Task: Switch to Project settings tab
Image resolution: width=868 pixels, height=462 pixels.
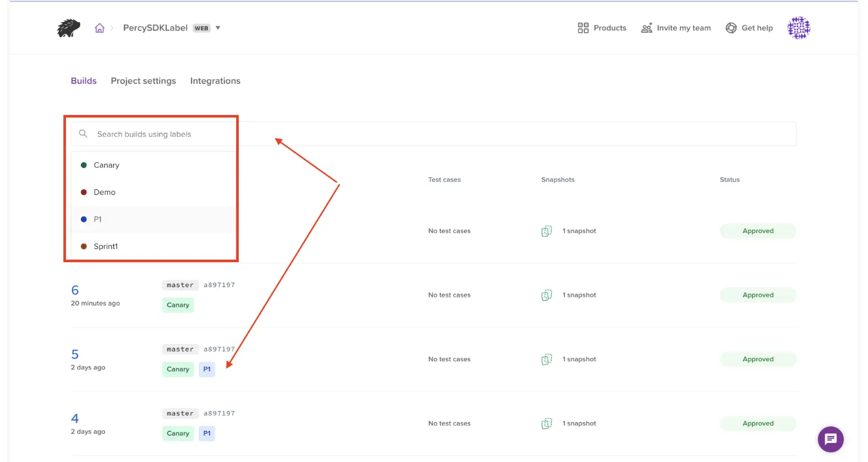Action: (143, 81)
